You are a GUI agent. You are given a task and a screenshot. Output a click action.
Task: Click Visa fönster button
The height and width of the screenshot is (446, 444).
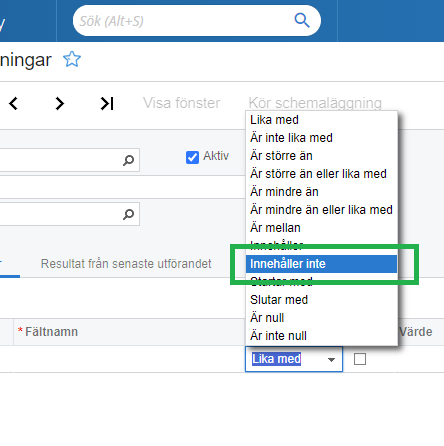tap(182, 103)
